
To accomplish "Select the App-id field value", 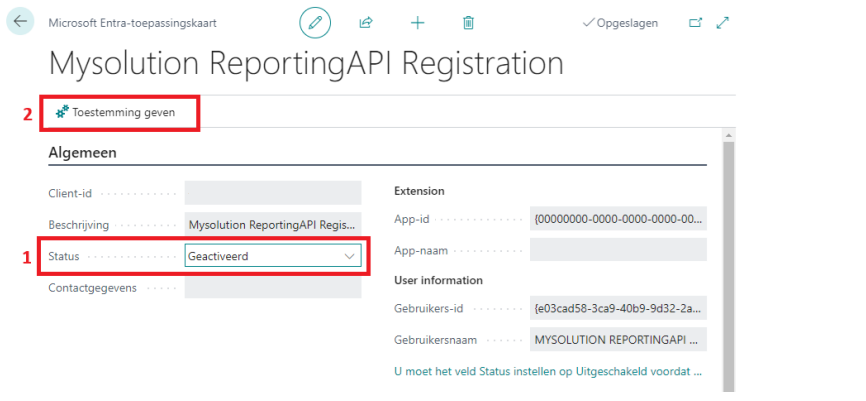I will (x=617, y=219).
